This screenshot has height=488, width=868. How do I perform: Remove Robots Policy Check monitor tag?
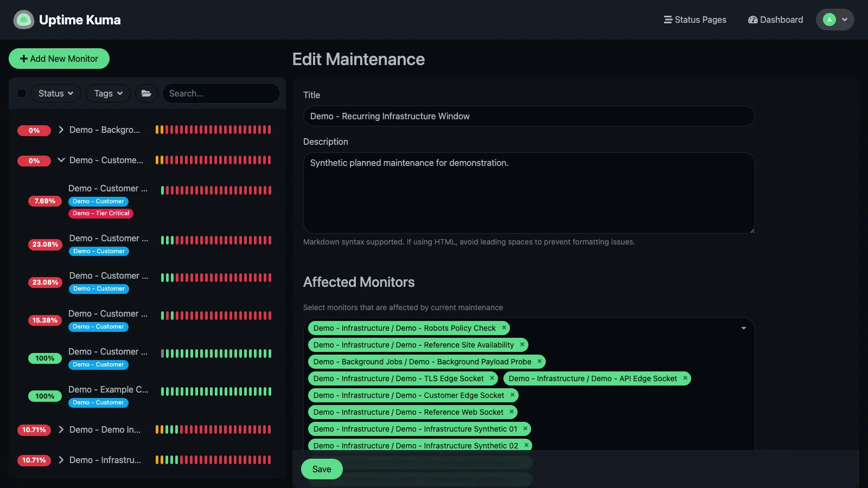pos(504,328)
